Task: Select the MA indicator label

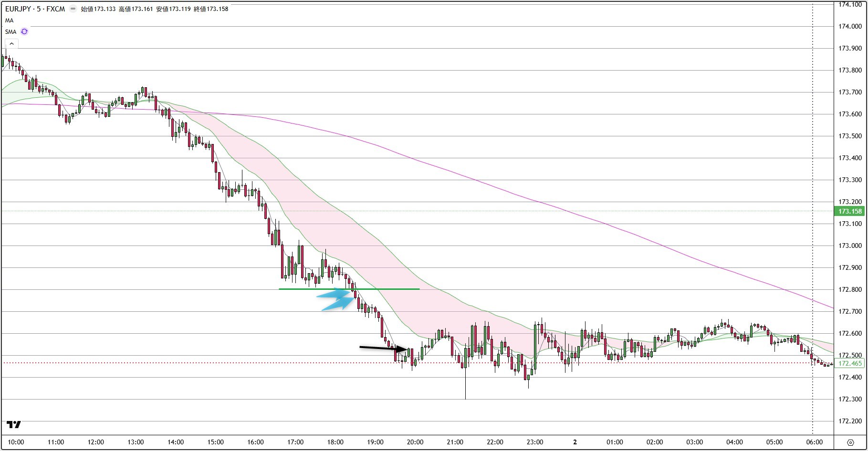Action: (10, 20)
